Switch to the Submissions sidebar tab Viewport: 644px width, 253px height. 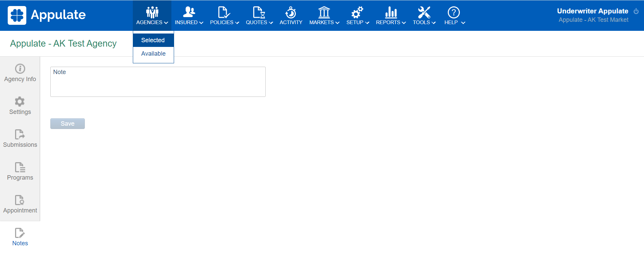pos(20,138)
